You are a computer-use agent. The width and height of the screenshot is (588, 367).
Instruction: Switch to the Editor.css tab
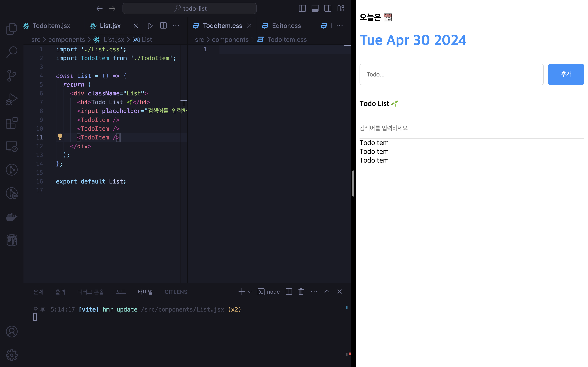click(286, 26)
